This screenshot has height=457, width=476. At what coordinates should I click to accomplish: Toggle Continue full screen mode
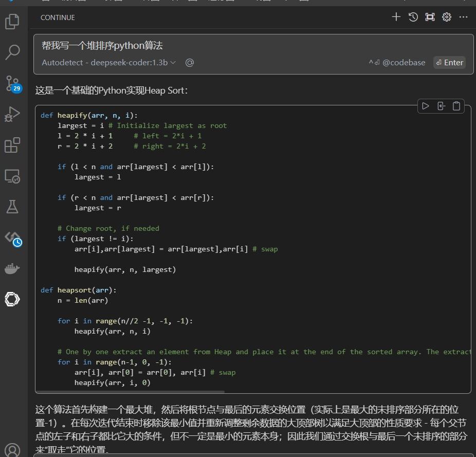pyautogui.click(x=430, y=16)
